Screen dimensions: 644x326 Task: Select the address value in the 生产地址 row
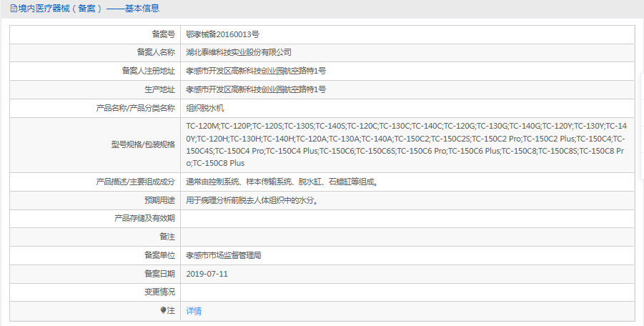click(x=255, y=89)
